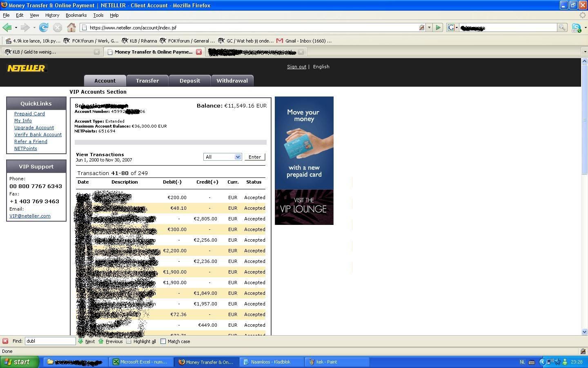Click the Find Previous arrow

click(110, 341)
